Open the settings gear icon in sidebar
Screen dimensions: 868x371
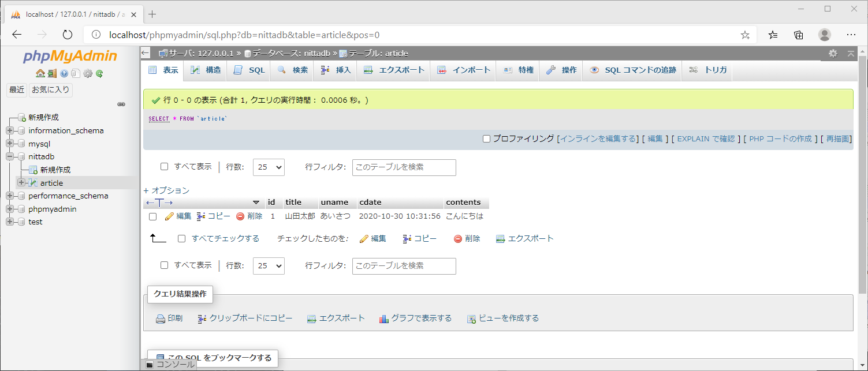(x=88, y=73)
